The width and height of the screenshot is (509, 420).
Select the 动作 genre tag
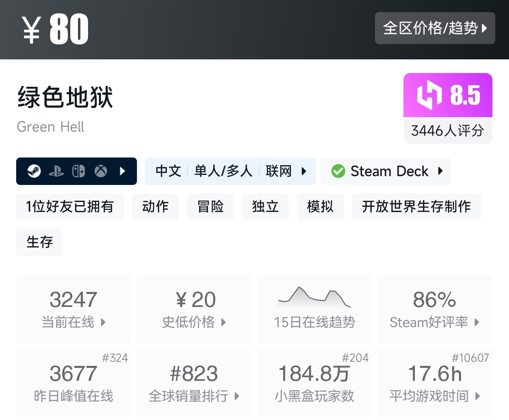(x=155, y=206)
